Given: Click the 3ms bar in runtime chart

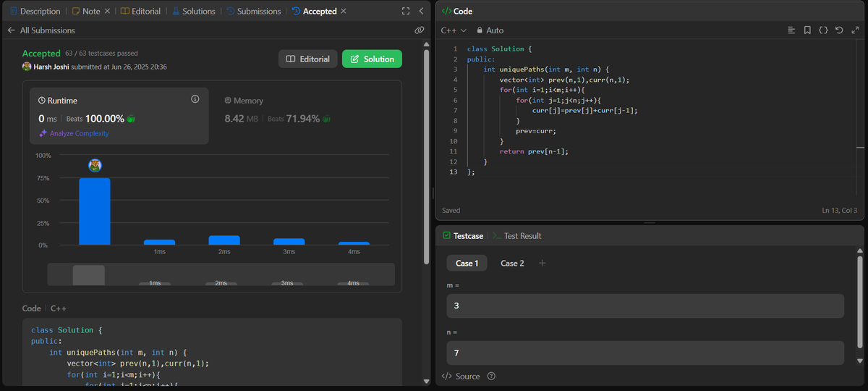Looking at the screenshot, I should click(x=289, y=242).
